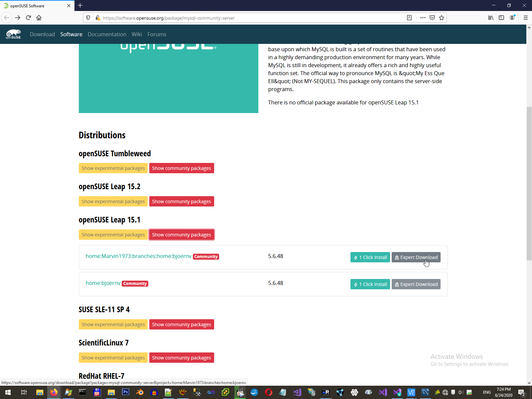Click the page vertical scrollbar thumb
The image size is (532, 399).
pyautogui.click(x=529, y=184)
